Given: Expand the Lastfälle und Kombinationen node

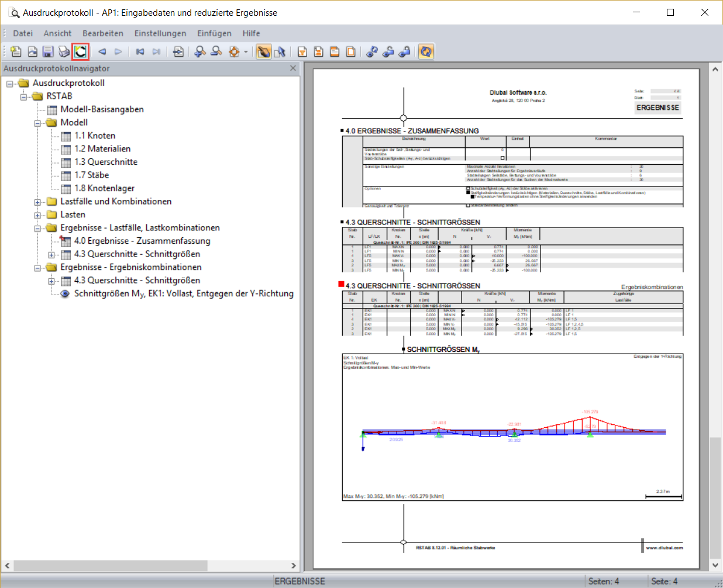Looking at the screenshot, I should pyautogui.click(x=36, y=201).
